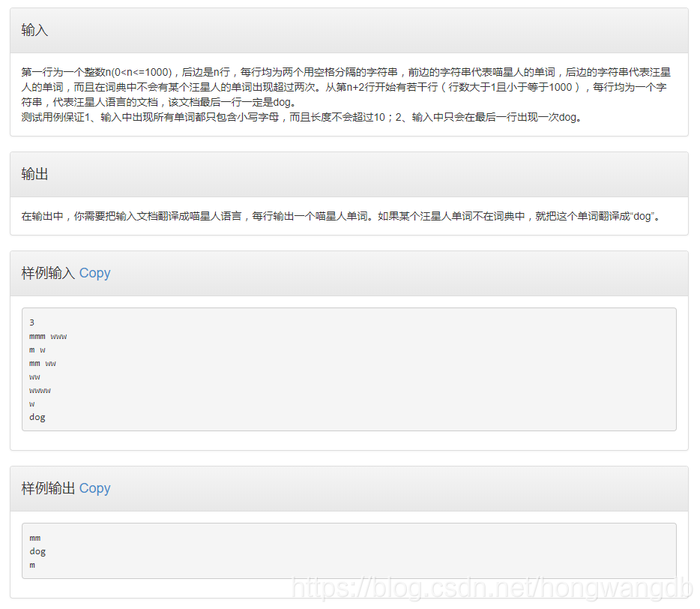Click Copy link beside 样例输出
This screenshot has height=609, width=700.
click(94, 488)
